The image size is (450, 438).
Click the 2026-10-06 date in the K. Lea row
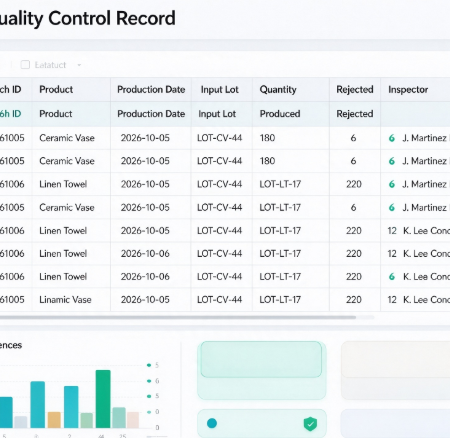145,277
